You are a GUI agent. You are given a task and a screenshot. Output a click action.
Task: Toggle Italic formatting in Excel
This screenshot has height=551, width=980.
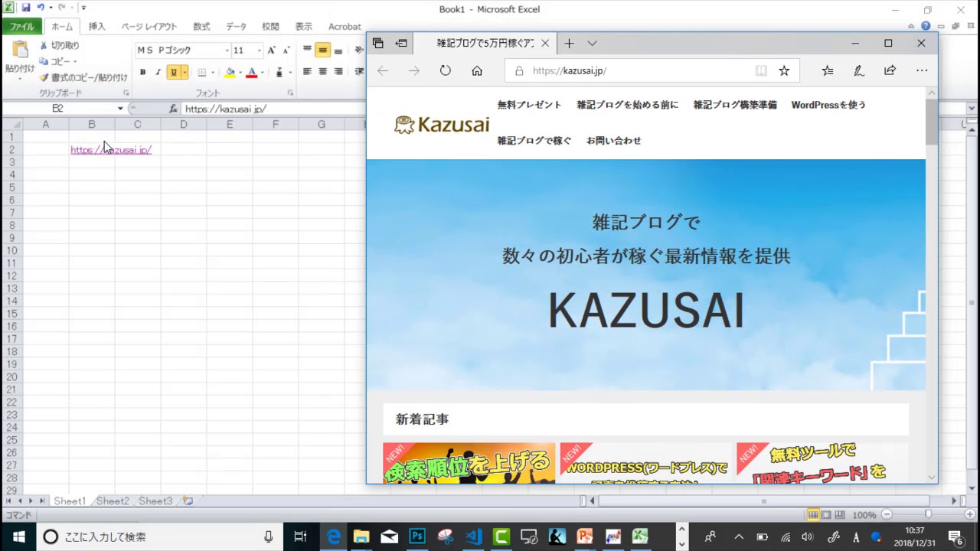click(158, 72)
